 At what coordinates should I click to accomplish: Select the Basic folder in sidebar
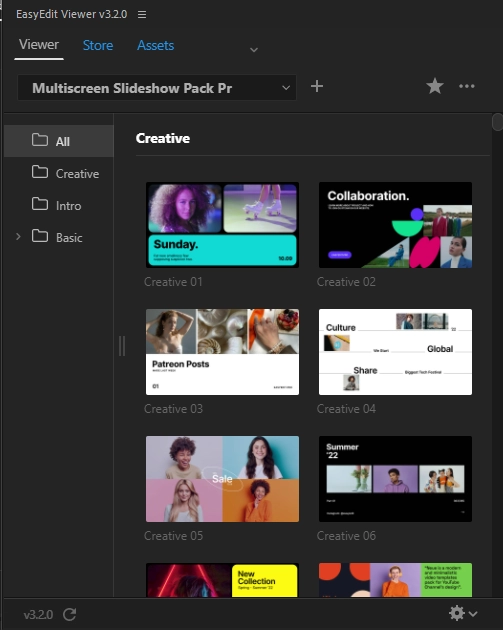[x=59, y=237]
